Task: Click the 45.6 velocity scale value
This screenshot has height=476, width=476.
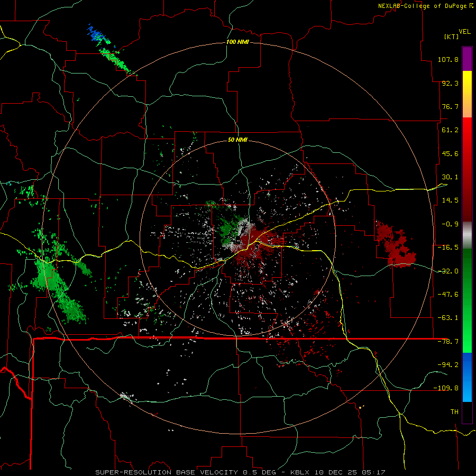Action: click(x=450, y=153)
